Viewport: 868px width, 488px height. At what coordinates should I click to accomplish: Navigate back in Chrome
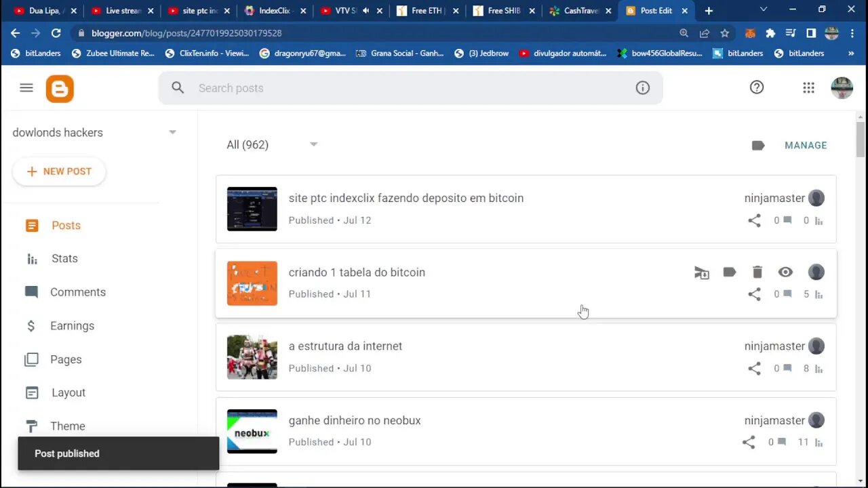pyautogui.click(x=15, y=33)
